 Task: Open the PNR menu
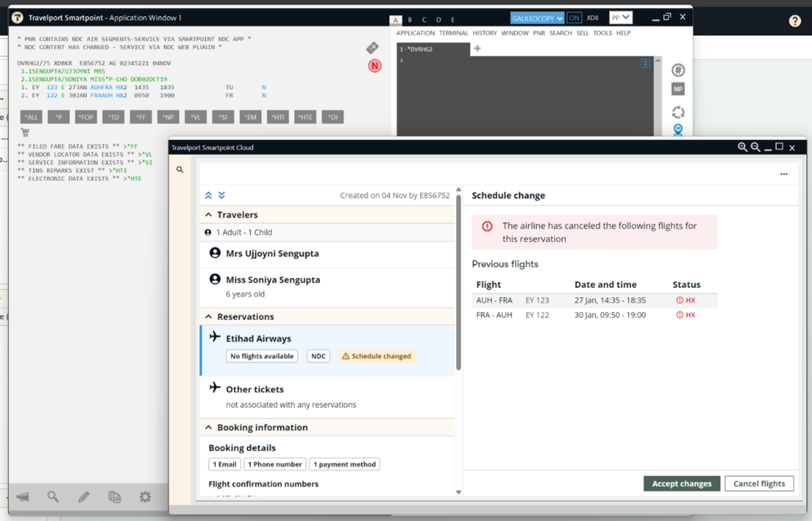[538, 33]
